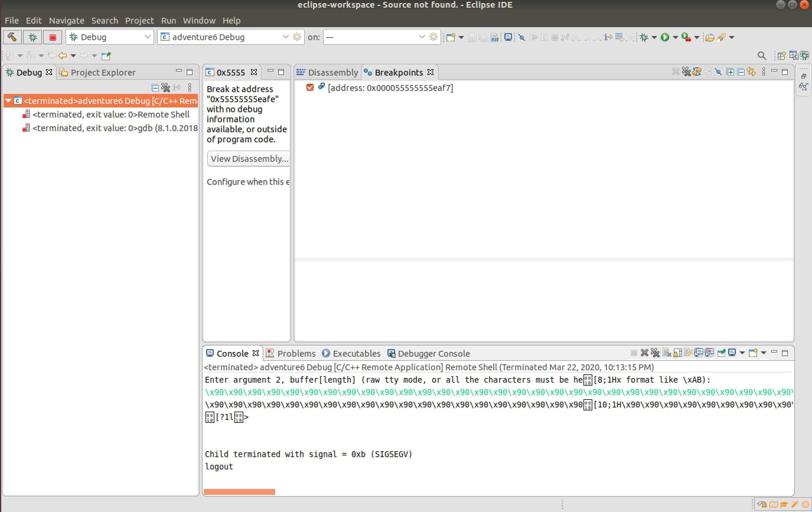812x512 pixels.
Task: Click the red Terminate stop button
Action: pos(53,37)
